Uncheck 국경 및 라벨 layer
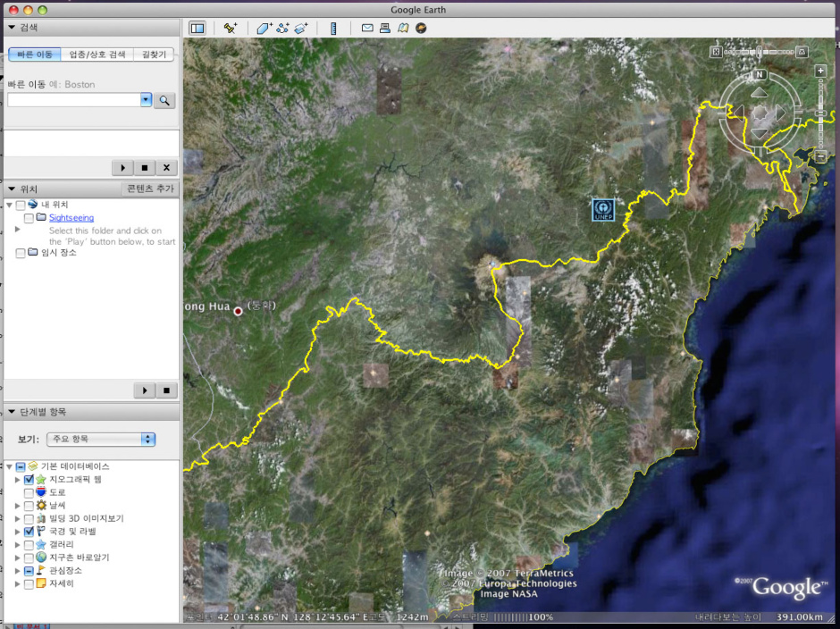The image size is (840, 629). (x=29, y=532)
